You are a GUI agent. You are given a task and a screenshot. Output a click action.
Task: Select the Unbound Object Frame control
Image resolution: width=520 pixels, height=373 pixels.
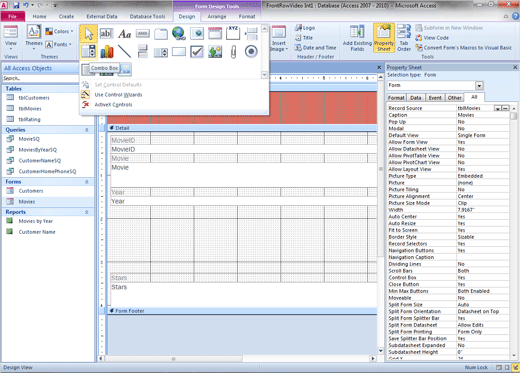[x=215, y=51]
